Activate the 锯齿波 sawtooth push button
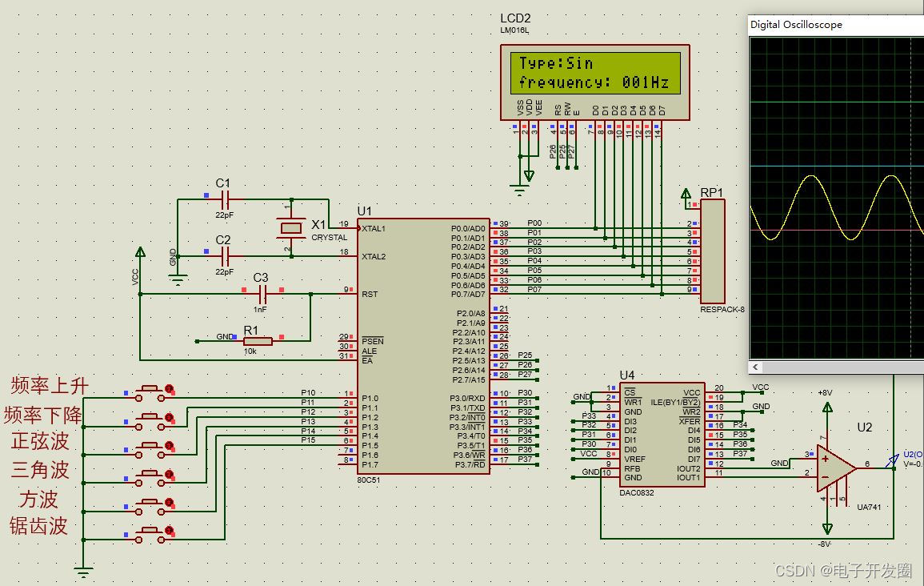 (150, 535)
